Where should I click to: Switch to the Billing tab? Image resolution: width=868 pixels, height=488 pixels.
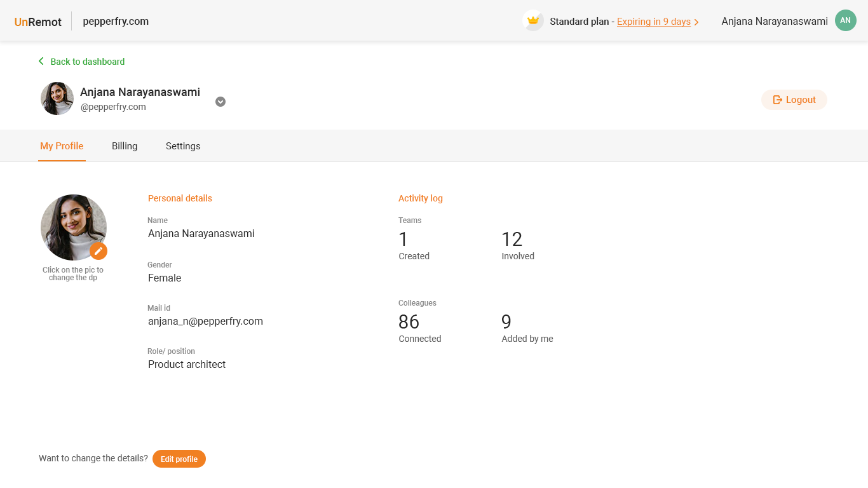[x=125, y=146]
